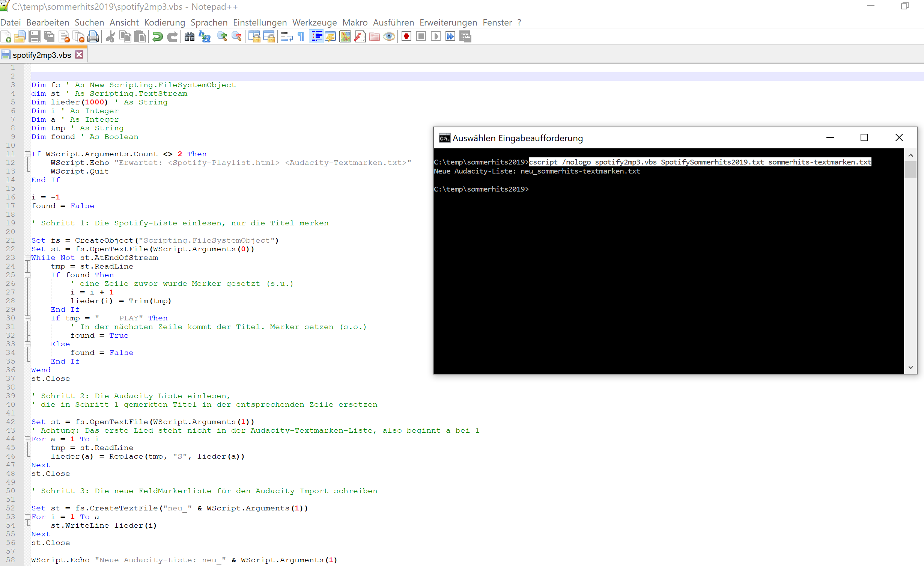Toggle the indent guide button
The image size is (924, 566).
coord(316,36)
